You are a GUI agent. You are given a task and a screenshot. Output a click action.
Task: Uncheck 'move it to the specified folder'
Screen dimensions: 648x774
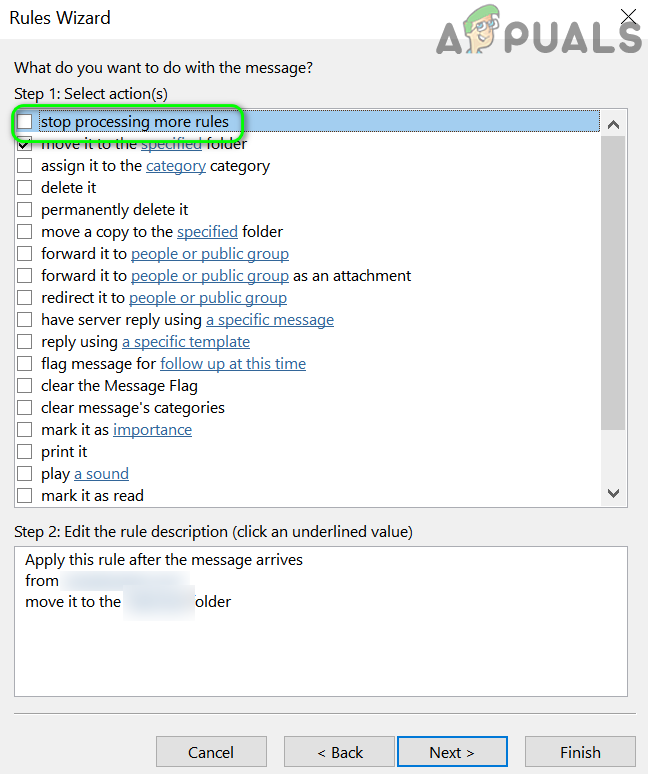point(25,144)
